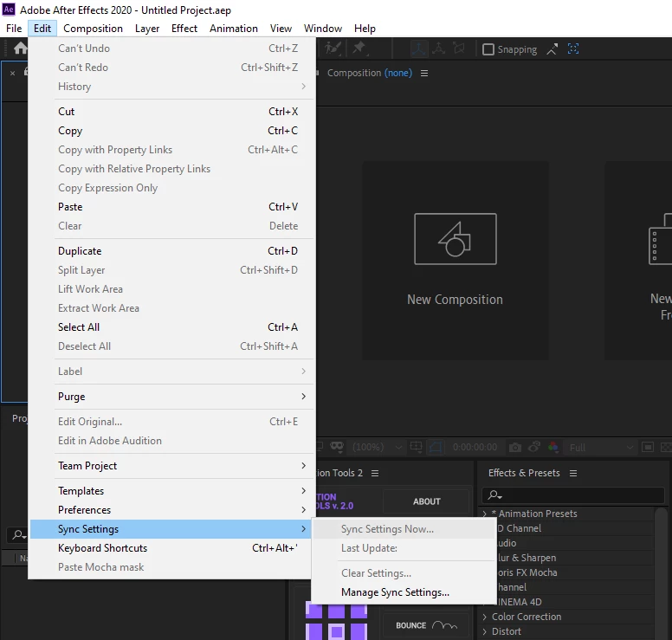672x640 pixels.
Task: Open the Effect menu
Action: coord(184,29)
